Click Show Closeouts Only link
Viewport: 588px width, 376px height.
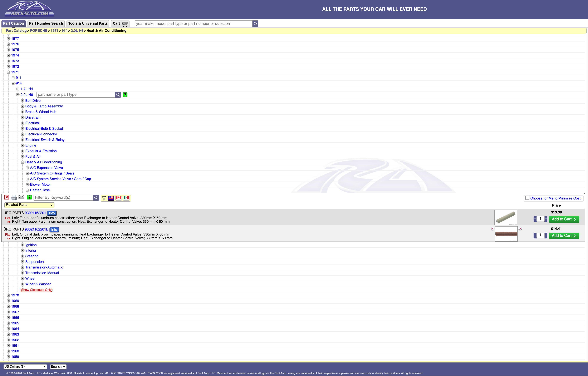click(x=36, y=290)
